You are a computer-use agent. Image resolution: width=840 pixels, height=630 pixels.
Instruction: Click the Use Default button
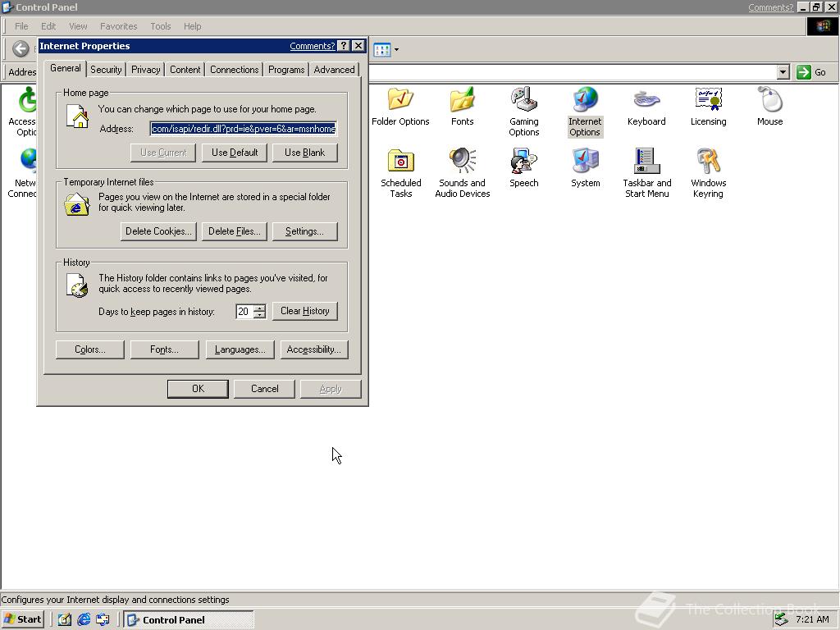235,153
